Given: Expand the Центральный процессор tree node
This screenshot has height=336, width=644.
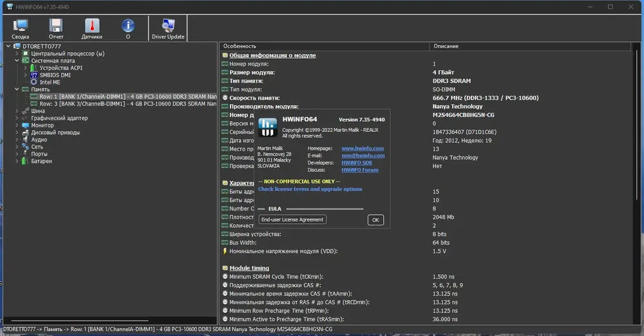Looking at the screenshot, I should (17, 53).
